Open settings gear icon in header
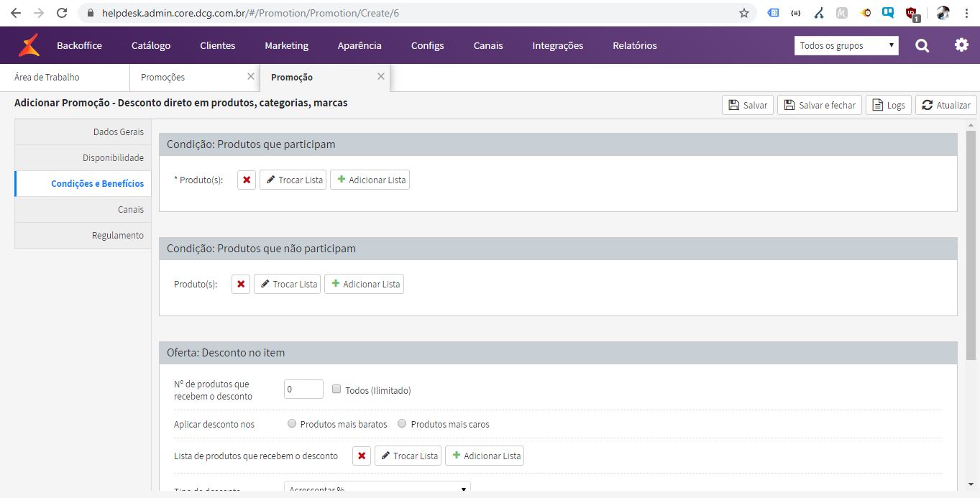 point(961,45)
